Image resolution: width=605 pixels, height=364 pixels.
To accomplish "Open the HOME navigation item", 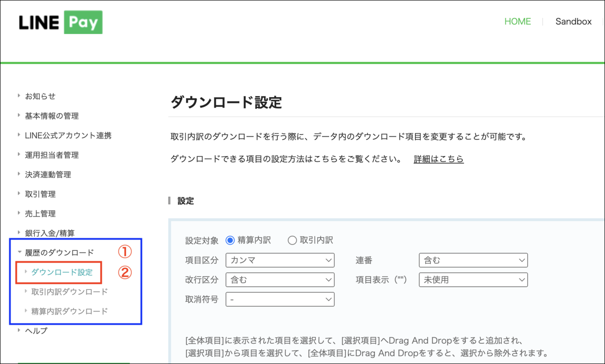I will [x=518, y=22].
